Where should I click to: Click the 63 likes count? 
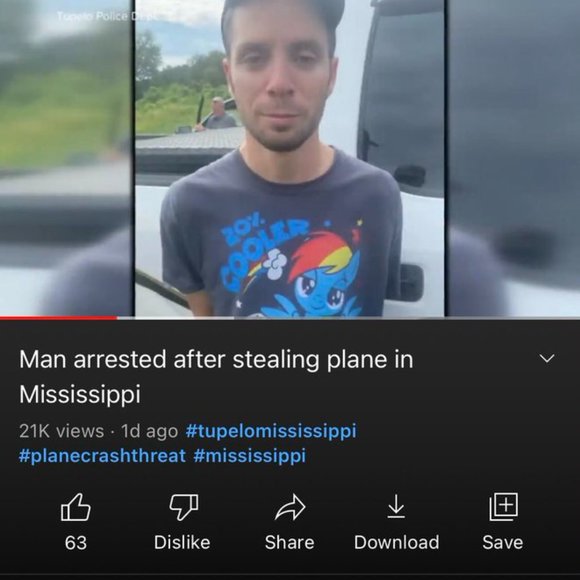coord(75,543)
